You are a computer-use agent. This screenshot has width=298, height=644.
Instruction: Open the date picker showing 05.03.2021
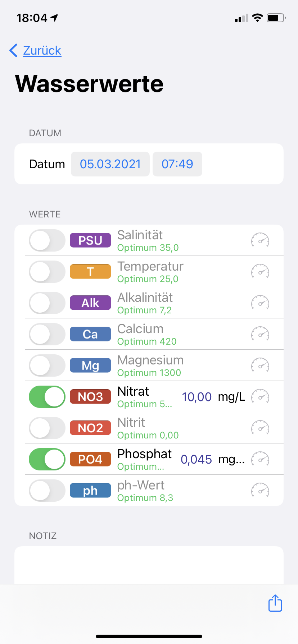click(x=110, y=164)
